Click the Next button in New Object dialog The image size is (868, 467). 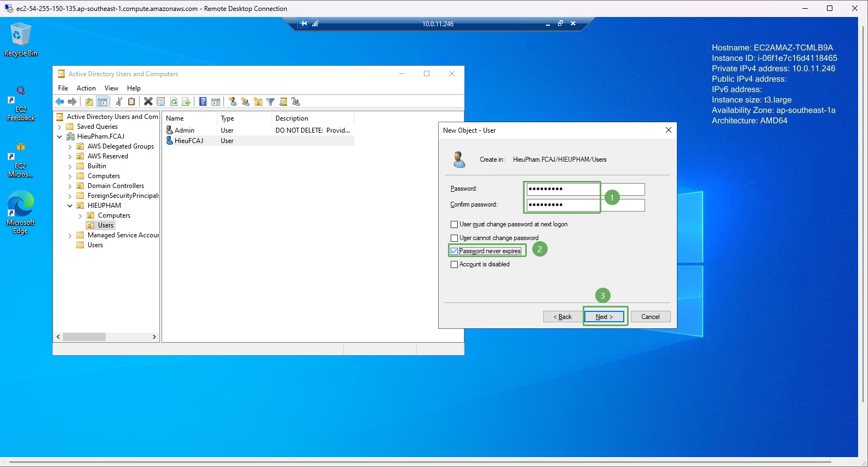604,317
